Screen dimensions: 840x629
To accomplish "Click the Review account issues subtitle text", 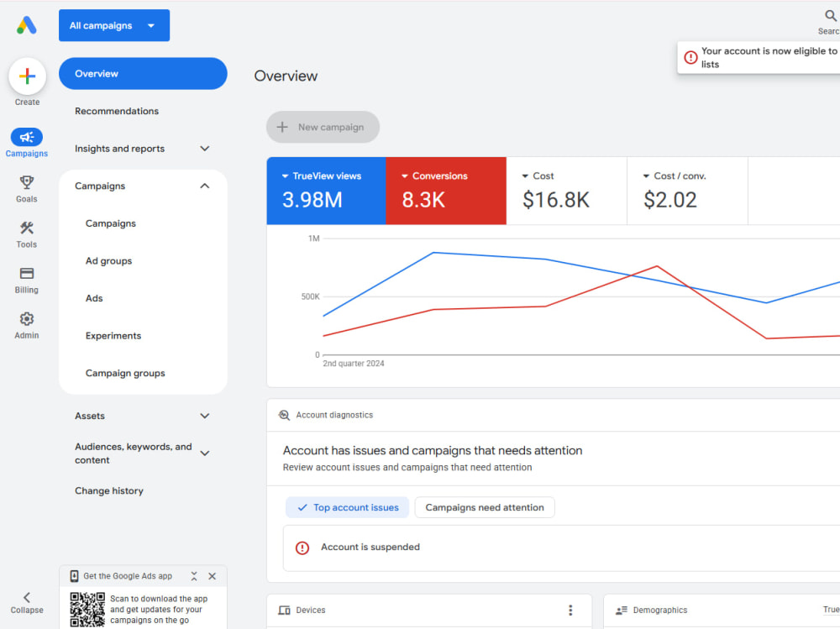I will click(x=407, y=467).
